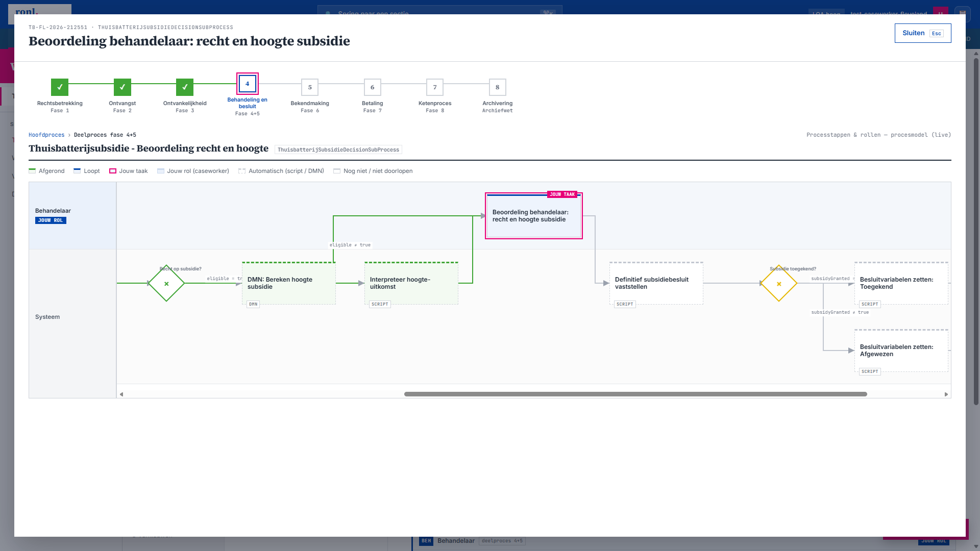980x551 pixels.
Task: Click the diagram scroll-right arrow
Action: pyautogui.click(x=946, y=394)
